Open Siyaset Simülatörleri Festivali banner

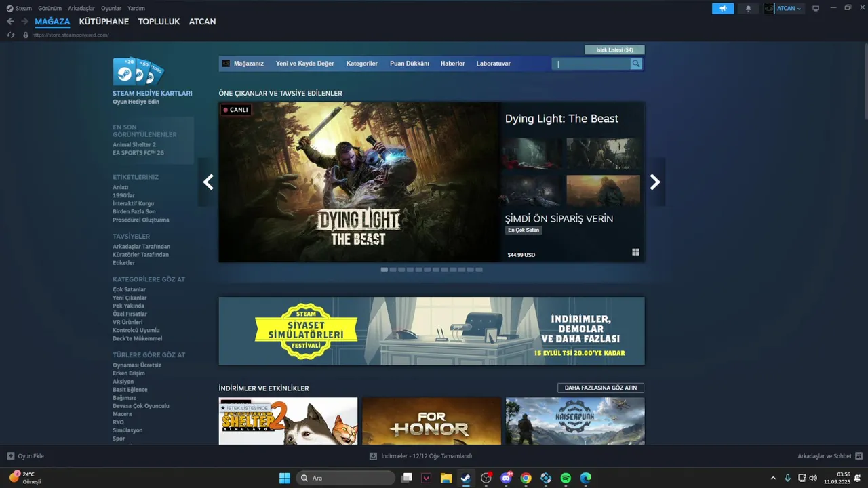pos(431,331)
